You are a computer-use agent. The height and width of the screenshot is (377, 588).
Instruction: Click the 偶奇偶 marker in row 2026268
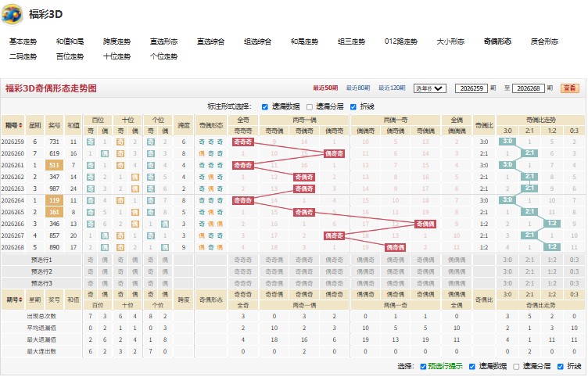(x=395, y=247)
